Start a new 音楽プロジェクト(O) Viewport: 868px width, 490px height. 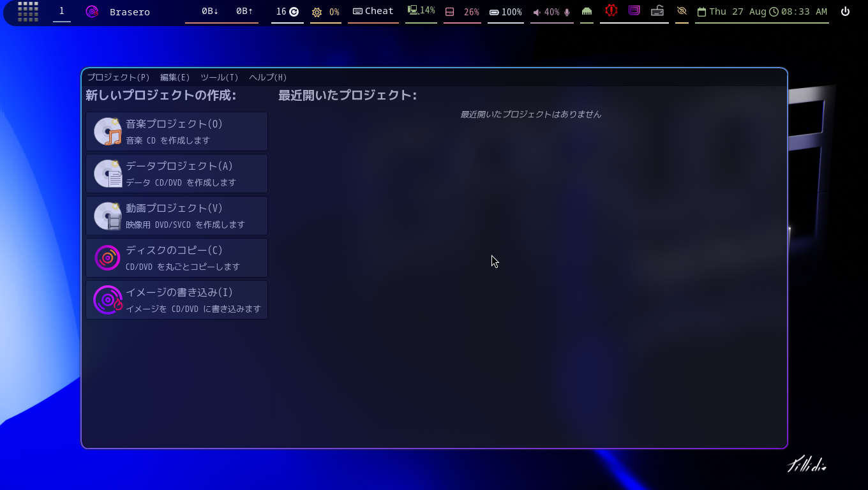[x=177, y=131]
